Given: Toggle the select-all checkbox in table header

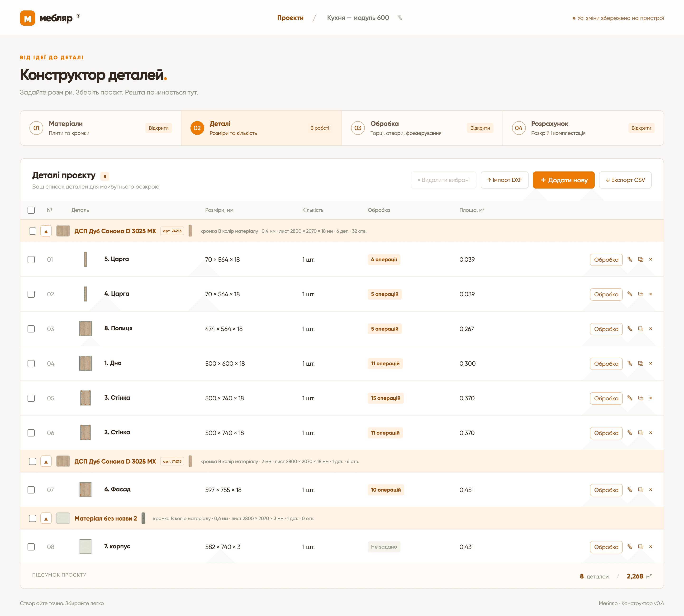Looking at the screenshot, I should coord(31,210).
